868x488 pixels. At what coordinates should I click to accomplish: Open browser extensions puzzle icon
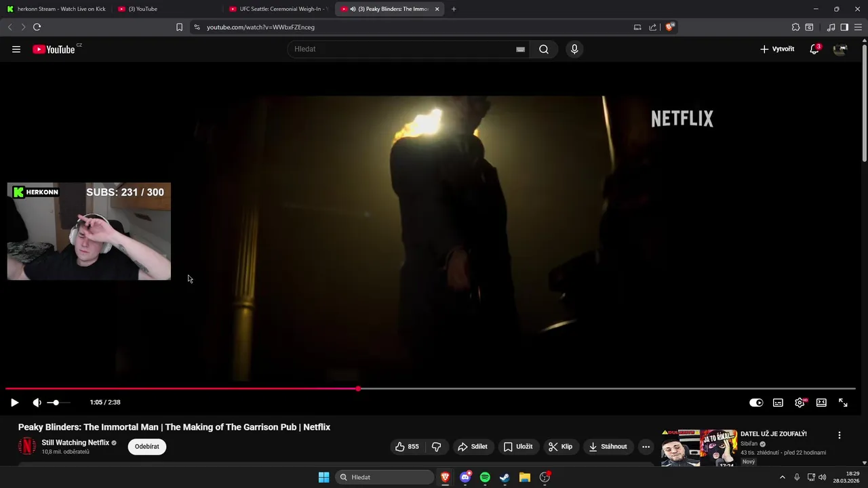pyautogui.click(x=795, y=27)
